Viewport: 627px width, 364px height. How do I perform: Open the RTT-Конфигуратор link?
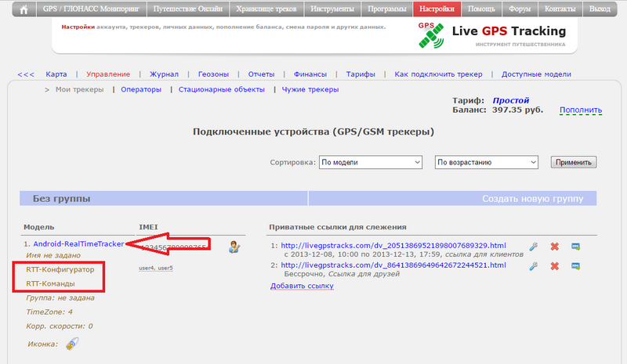[60, 268]
